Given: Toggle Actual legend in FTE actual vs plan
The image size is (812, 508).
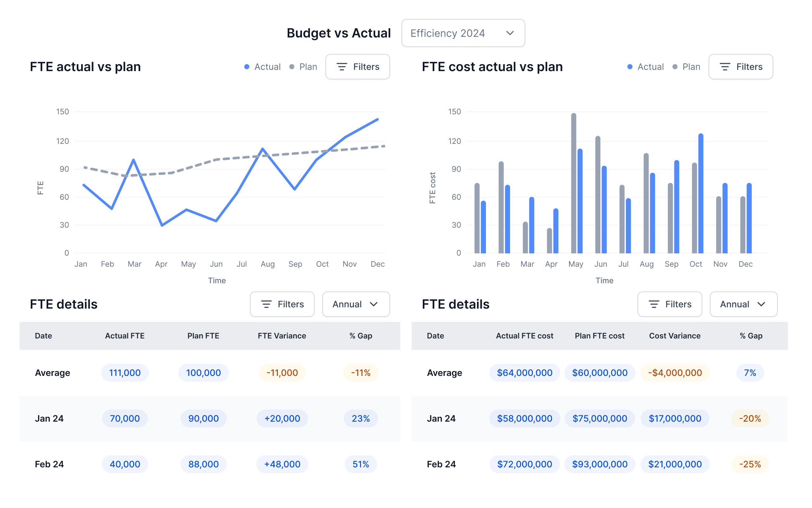Looking at the screenshot, I should click(262, 67).
